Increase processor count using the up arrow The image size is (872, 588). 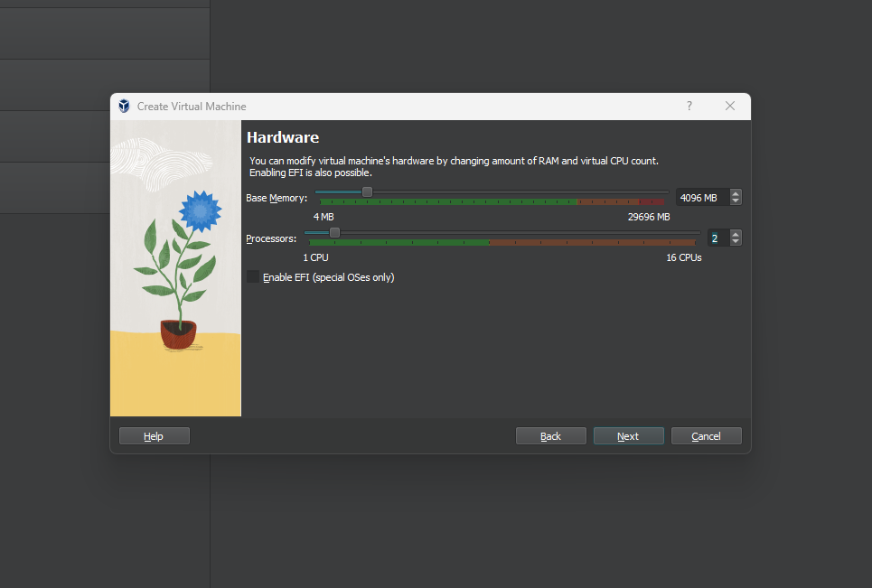pos(736,234)
